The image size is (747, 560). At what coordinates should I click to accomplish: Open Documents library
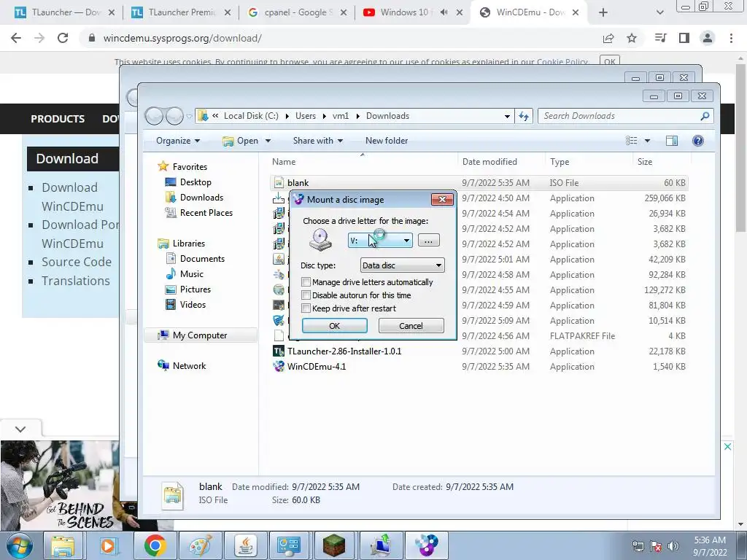coord(202,259)
